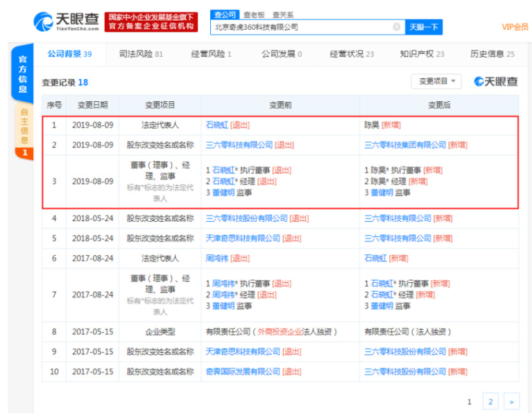Expand the 变更项目 filter dropdown
Image resolution: width=532 pixels, height=418 pixels.
coord(436,81)
